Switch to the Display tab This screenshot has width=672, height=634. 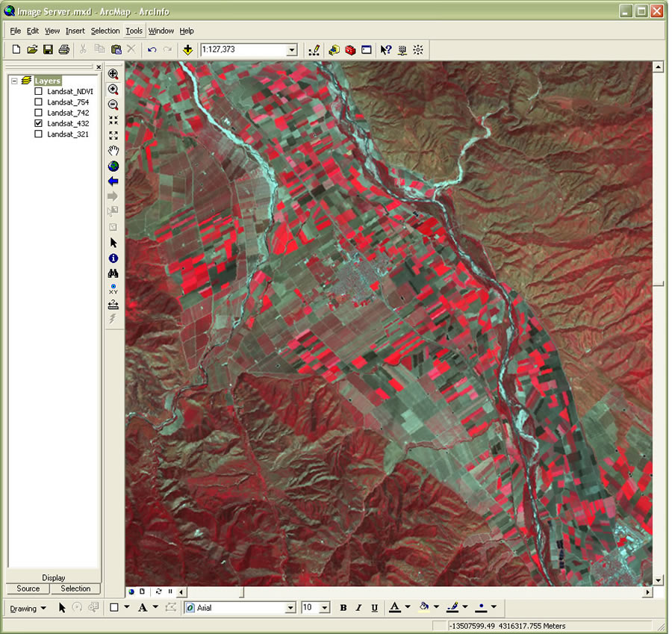click(54, 578)
